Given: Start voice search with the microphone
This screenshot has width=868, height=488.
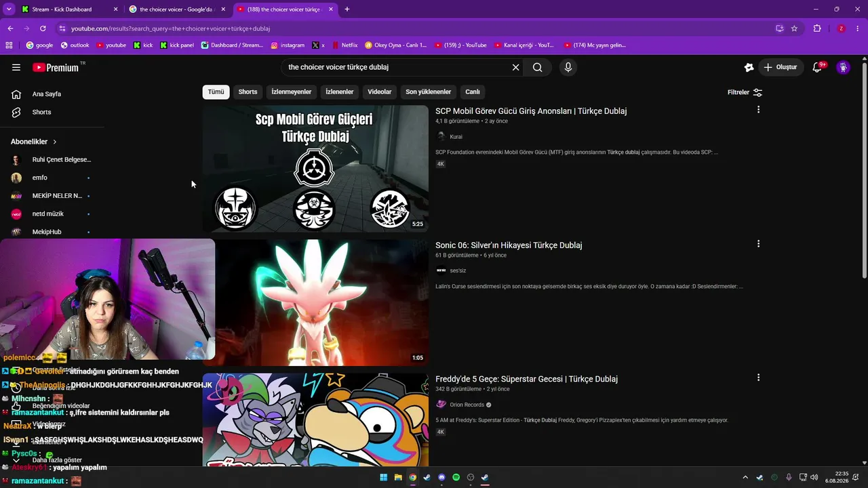Looking at the screenshot, I should [568, 67].
